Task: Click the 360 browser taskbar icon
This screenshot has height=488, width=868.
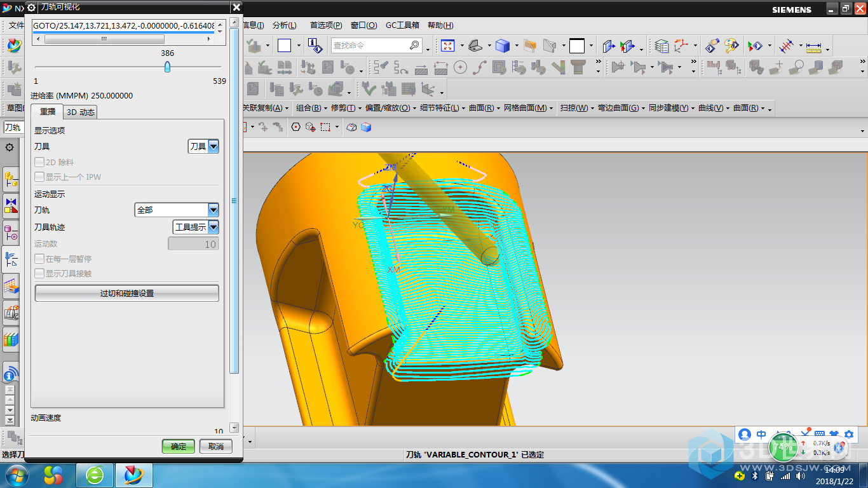Action: (95, 475)
